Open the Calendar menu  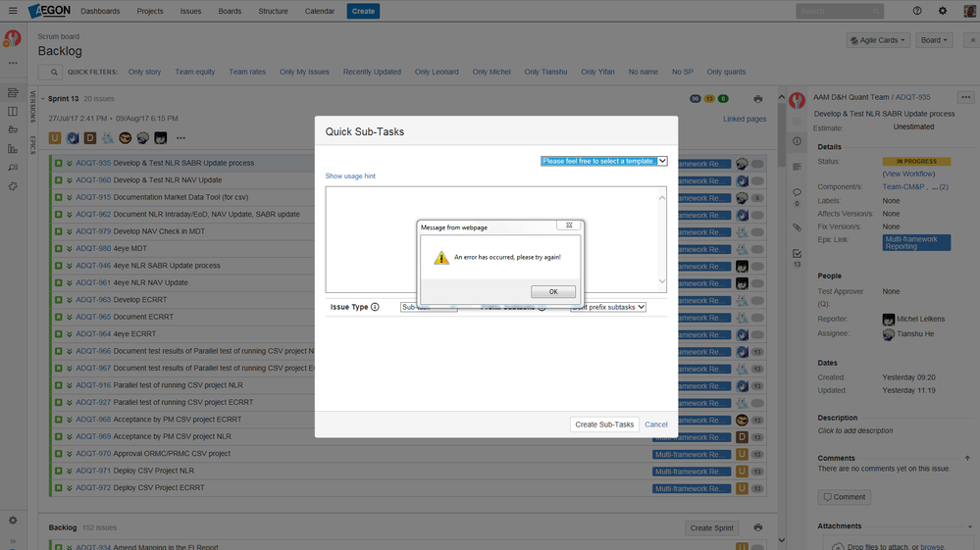pyautogui.click(x=320, y=11)
